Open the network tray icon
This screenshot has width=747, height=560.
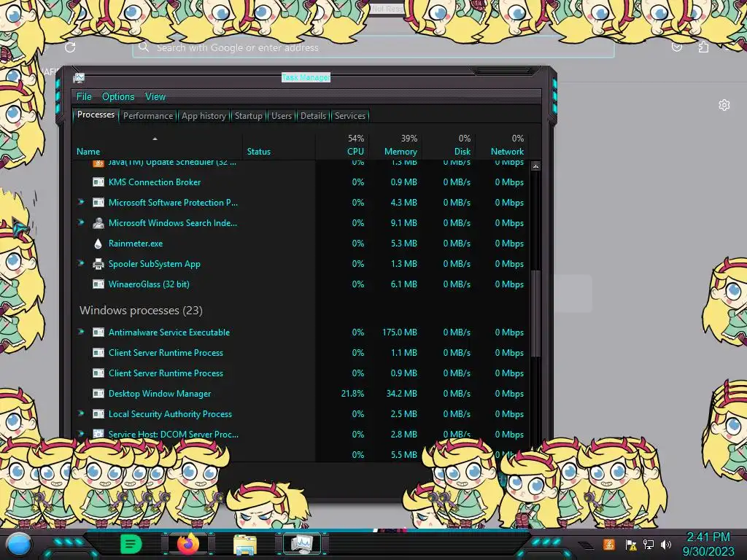tap(649, 545)
